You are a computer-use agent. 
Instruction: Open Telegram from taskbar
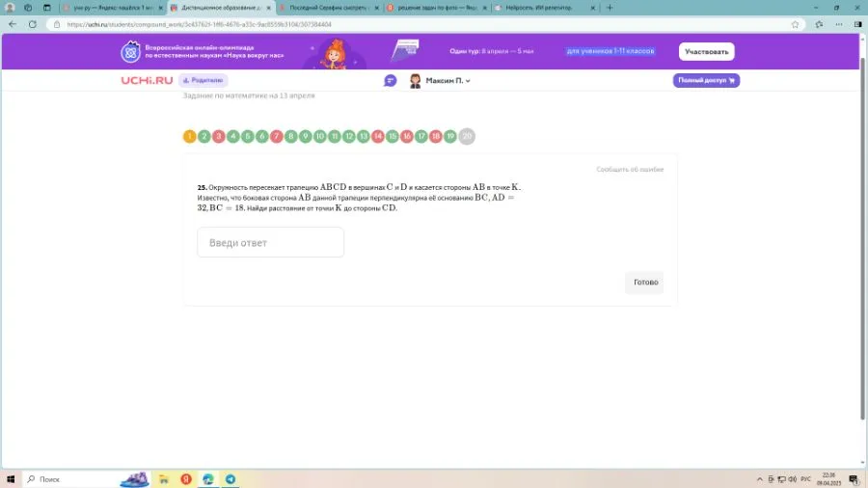point(231,479)
